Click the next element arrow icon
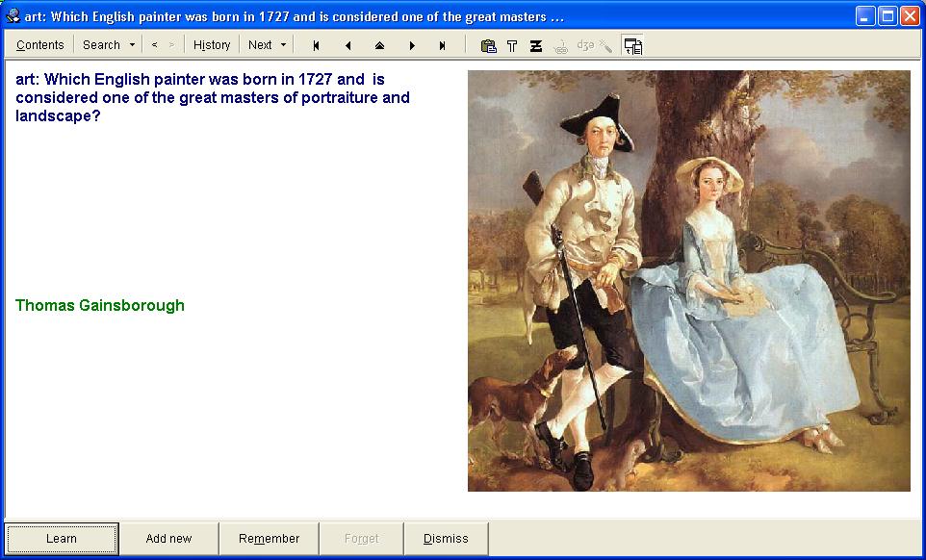 [412, 45]
